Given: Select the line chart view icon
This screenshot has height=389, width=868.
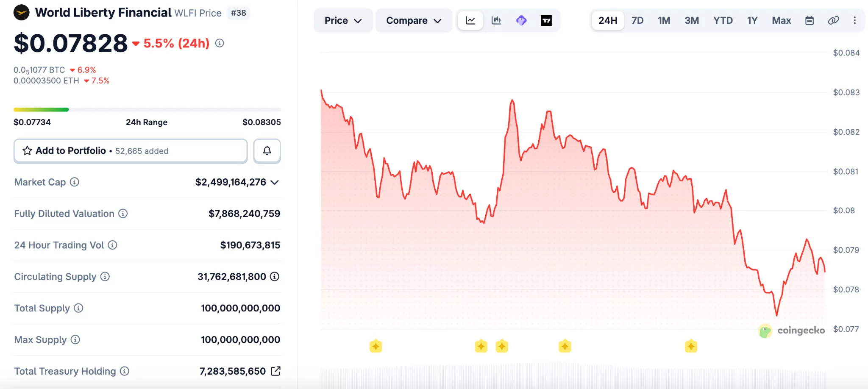Looking at the screenshot, I should (x=470, y=20).
